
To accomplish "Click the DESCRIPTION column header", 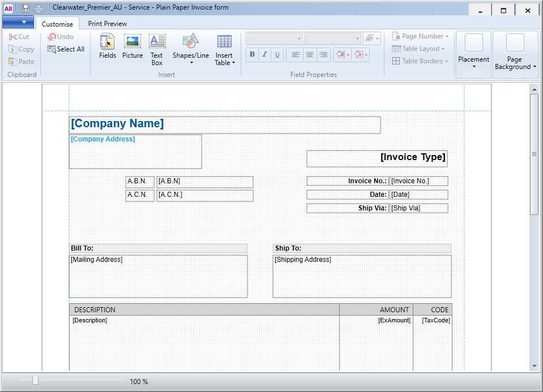I will [204, 309].
